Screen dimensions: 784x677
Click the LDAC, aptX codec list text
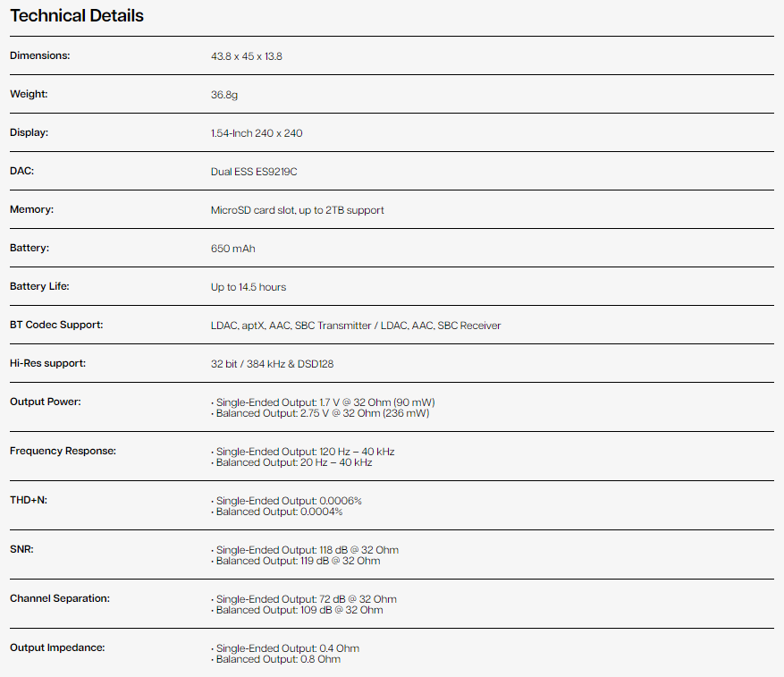[x=356, y=326]
